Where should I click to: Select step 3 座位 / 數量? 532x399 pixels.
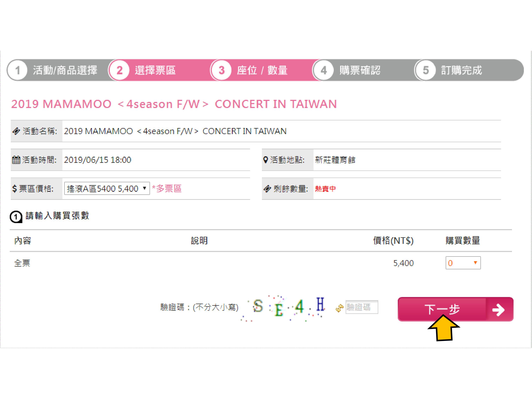[261, 70]
